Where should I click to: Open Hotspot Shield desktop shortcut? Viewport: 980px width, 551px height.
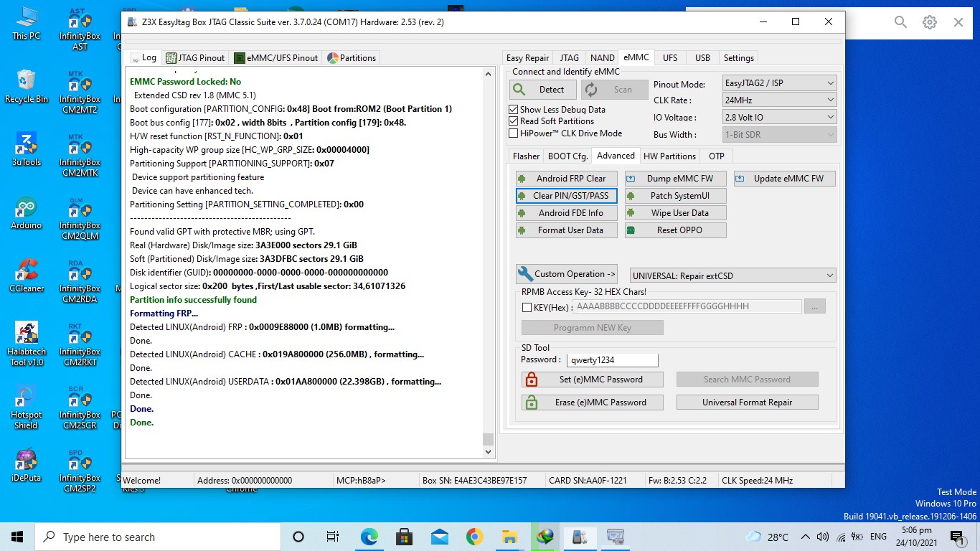point(26,408)
